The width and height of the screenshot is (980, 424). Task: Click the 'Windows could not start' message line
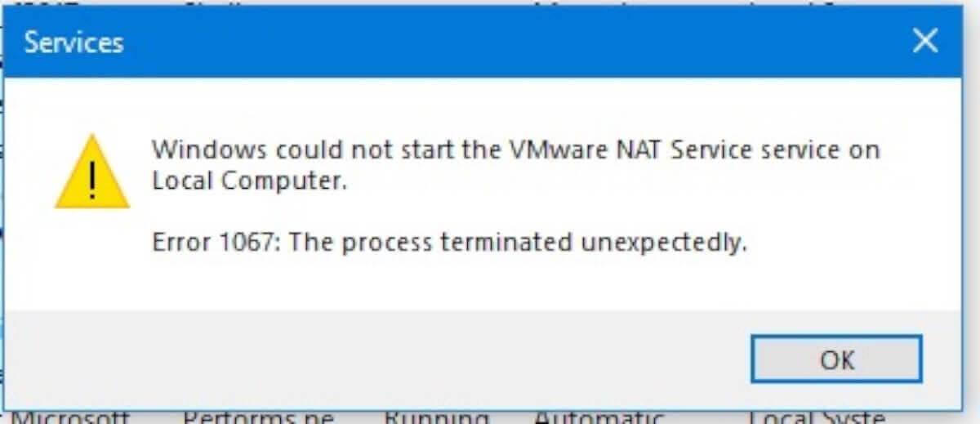click(516, 150)
